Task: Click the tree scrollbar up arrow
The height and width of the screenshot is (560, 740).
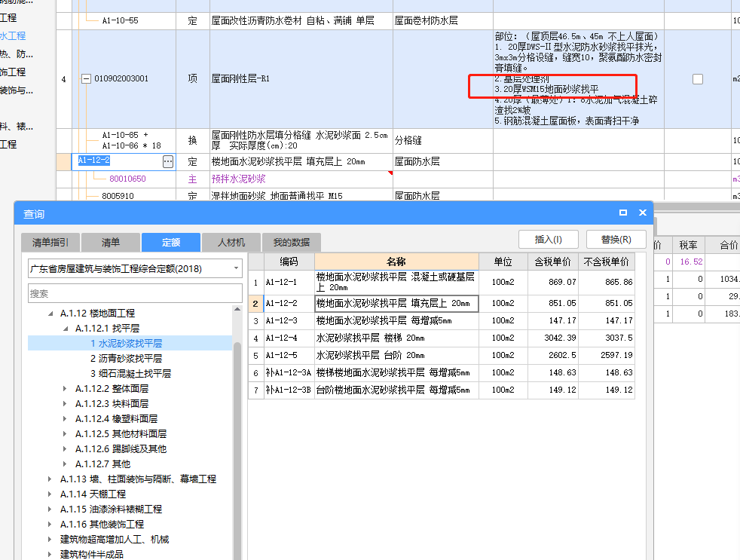Action: point(237,309)
